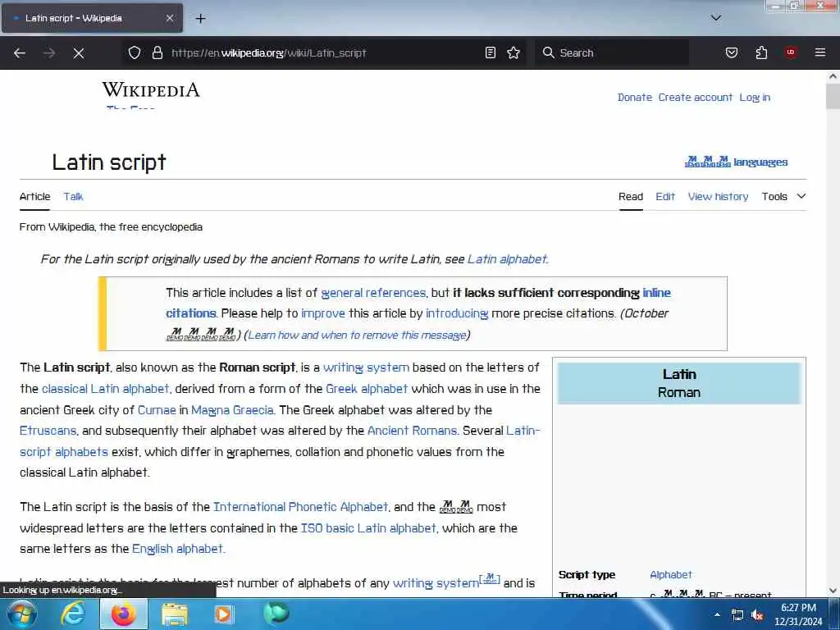
Task: Open the uBlock Origin extension icon
Action: [x=791, y=52]
